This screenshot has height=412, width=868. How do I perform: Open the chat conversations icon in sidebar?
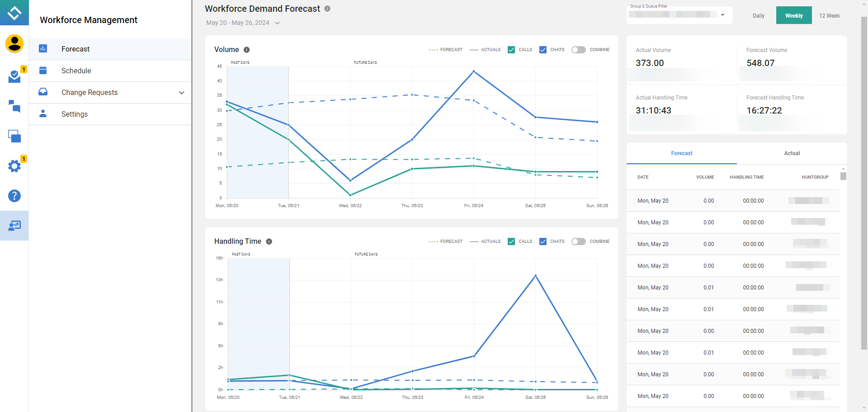coord(14,107)
